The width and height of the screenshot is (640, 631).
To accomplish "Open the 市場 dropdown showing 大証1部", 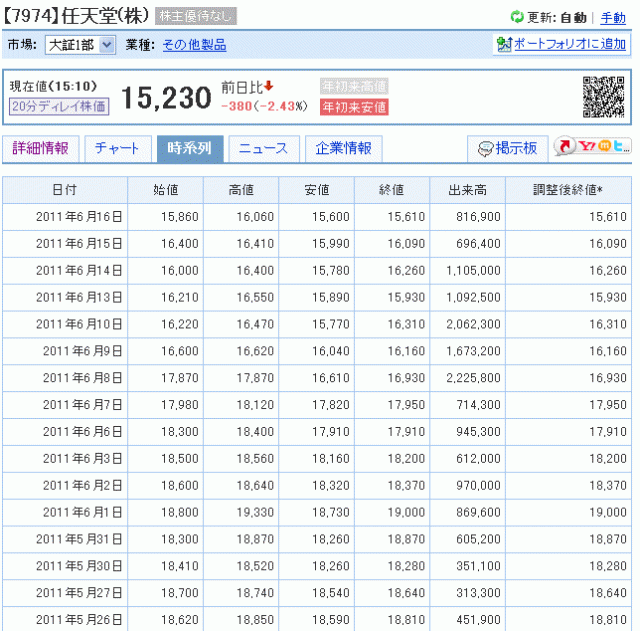I will 80,44.
